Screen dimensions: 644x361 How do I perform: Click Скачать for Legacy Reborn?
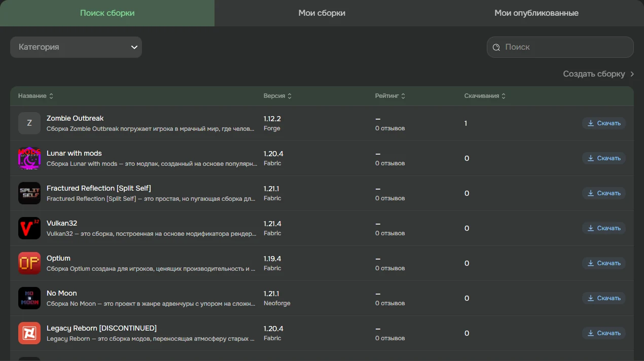pos(604,333)
